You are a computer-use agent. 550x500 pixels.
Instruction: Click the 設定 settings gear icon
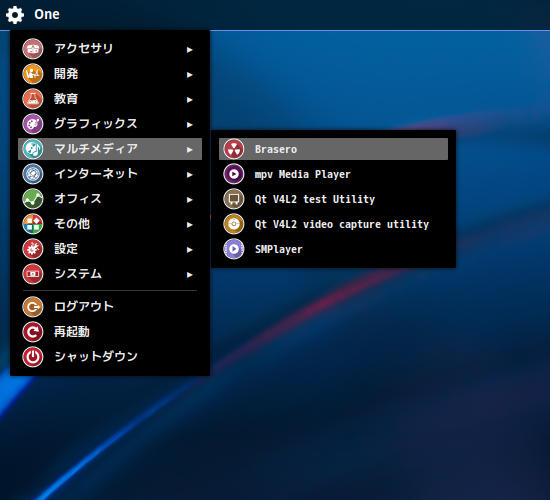point(33,249)
